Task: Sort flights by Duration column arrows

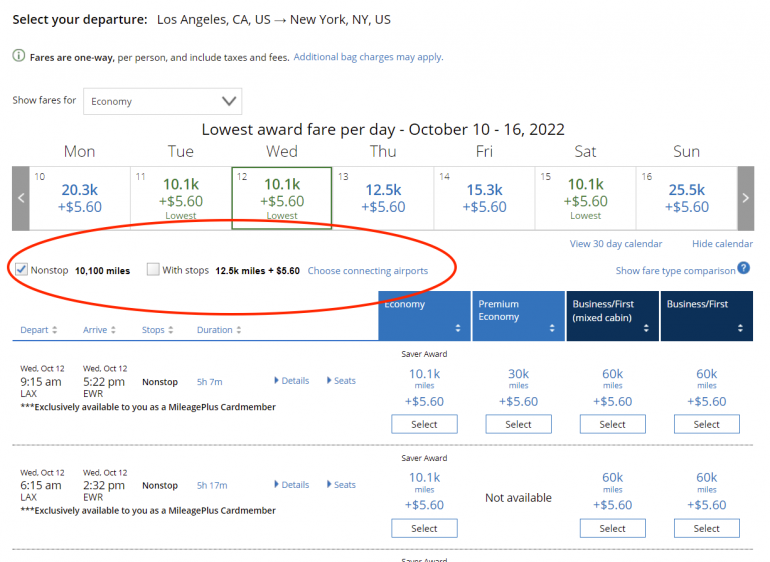Action: coord(241,330)
